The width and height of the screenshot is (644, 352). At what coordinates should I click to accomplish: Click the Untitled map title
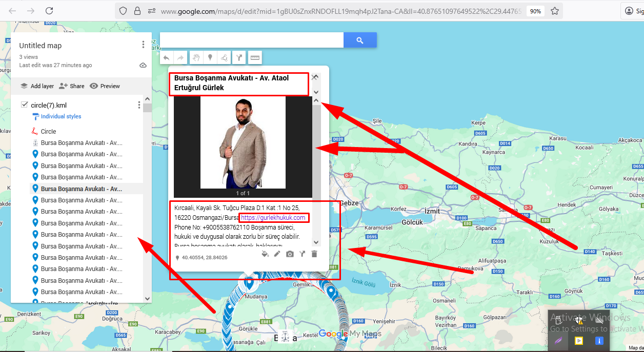pos(41,46)
